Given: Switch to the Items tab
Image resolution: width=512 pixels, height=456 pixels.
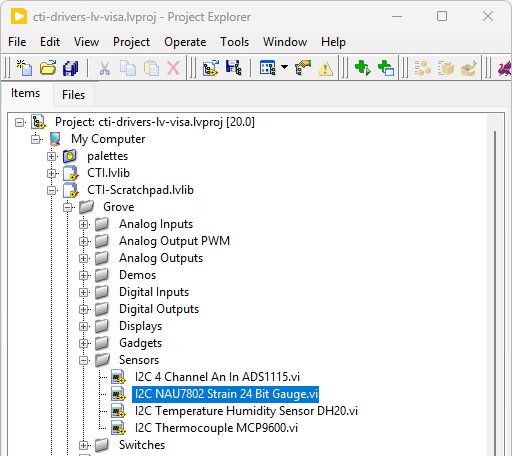Looking at the screenshot, I should pos(26,93).
